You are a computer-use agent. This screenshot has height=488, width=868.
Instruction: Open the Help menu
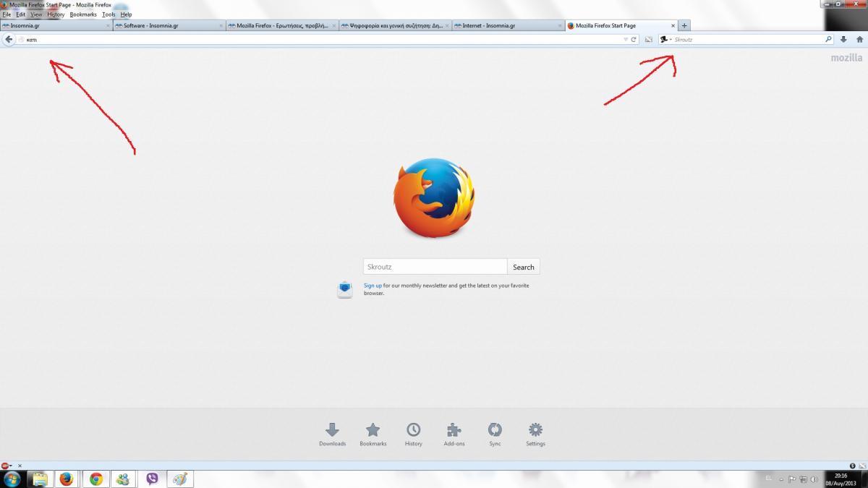126,14
